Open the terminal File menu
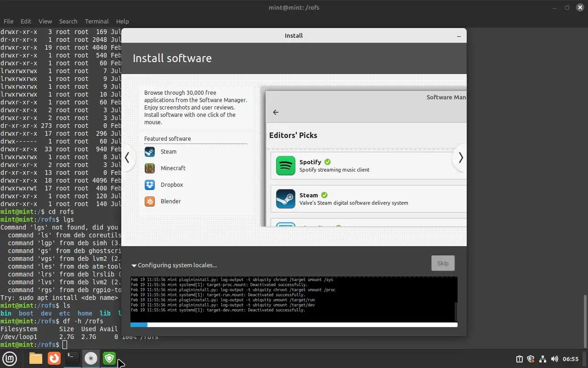The image size is (588, 368). (x=8, y=21)
